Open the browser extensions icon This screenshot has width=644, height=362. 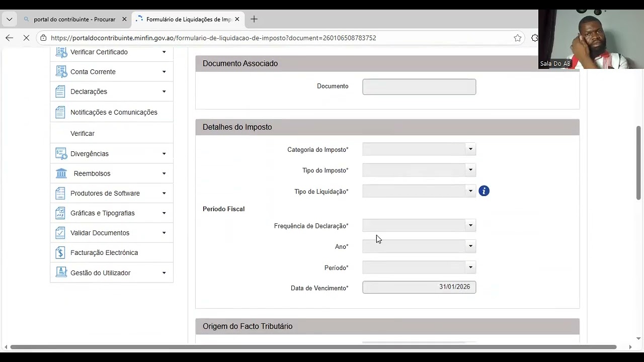(x=534, y=38)
